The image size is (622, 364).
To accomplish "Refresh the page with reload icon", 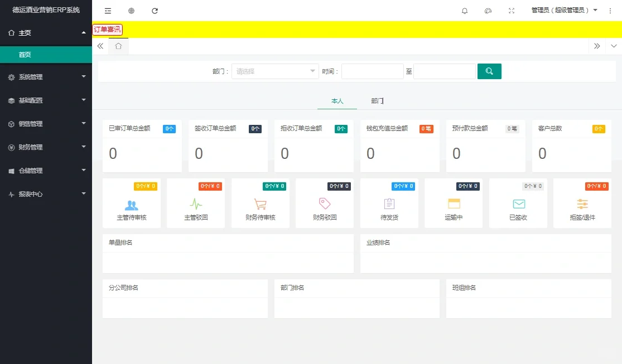I will tap(155, 11).
